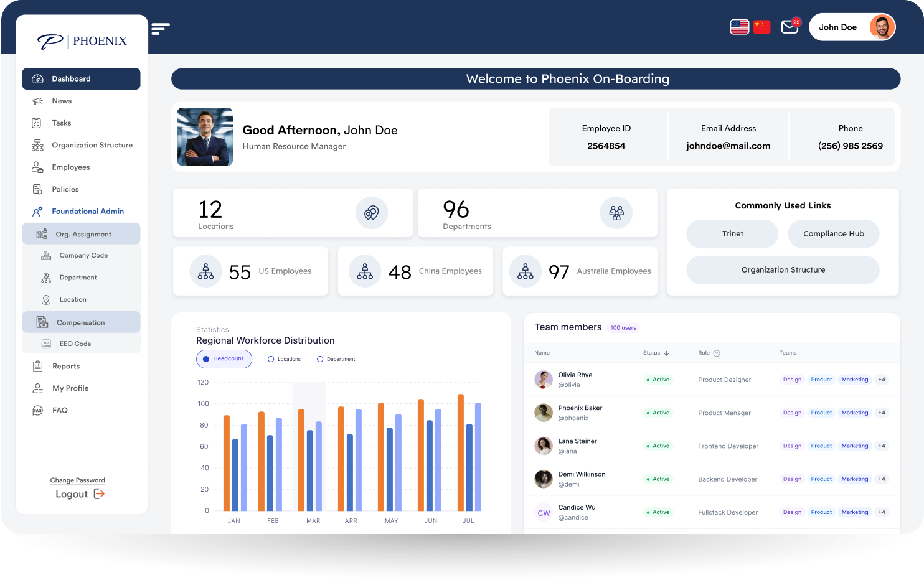Select the Locations radio button
Image resolution: width=924 pixels, height=580 pixels.
click(x=271, y=359)
